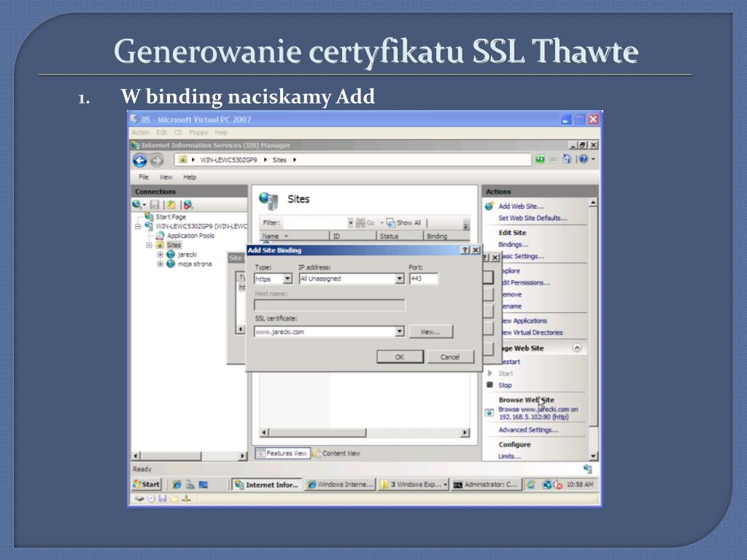The height and width of the screenshot is (560, 747).
Task: Click the green refresh icon in the address bar
Action: [x=540, y=159]
